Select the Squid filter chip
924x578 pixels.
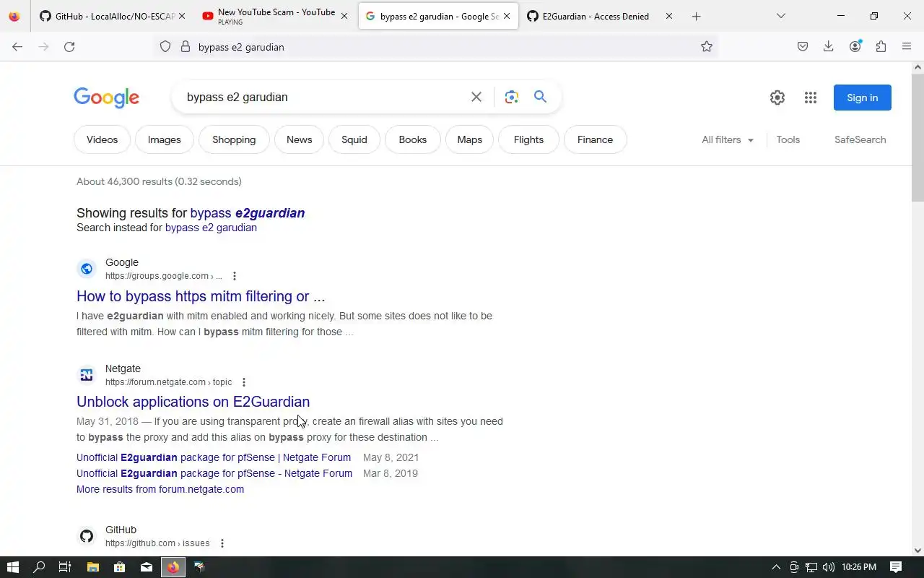click(x=354, y=139)
